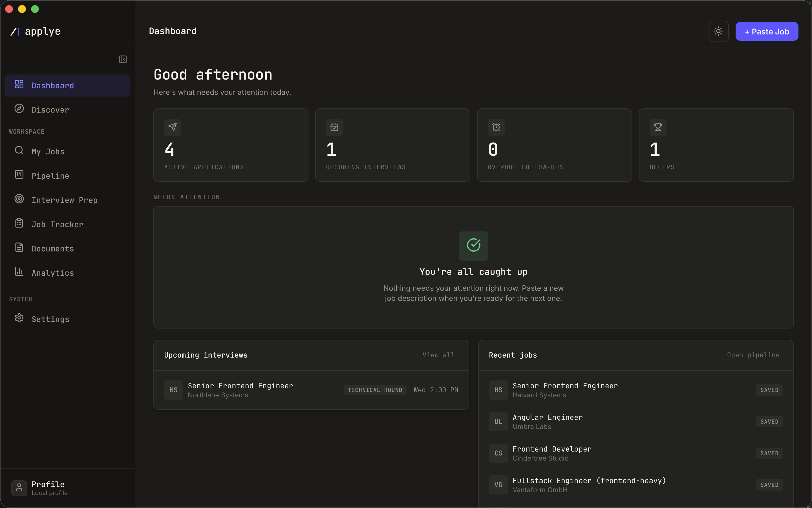Image resolution: width=812 pixels, height=508 pixels.
Task: Open the Discover menu item
Action: coord(67,110)
